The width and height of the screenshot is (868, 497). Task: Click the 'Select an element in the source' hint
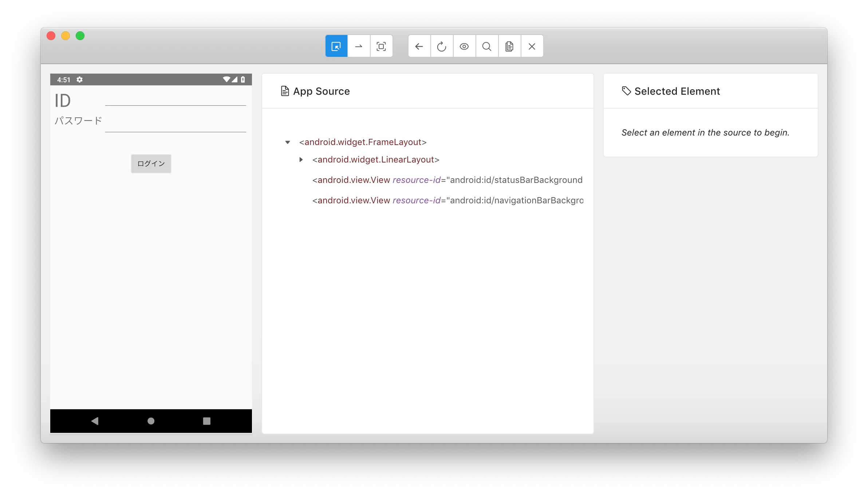point(705,133)
